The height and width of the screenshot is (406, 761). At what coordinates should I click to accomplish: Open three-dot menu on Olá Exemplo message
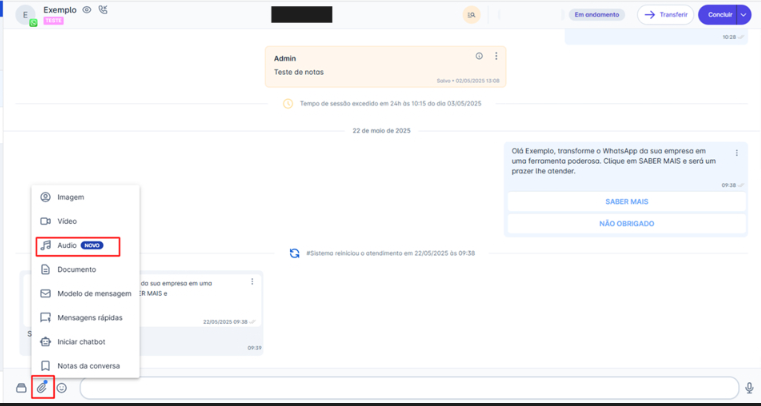tap(736, 153)
